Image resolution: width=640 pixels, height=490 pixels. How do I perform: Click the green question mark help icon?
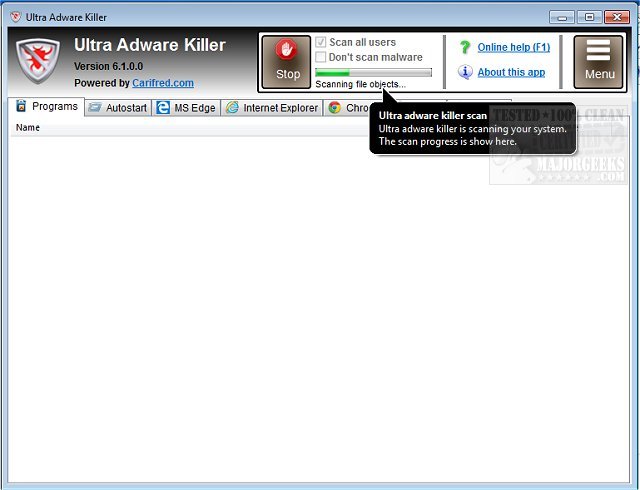click(465, 47)
